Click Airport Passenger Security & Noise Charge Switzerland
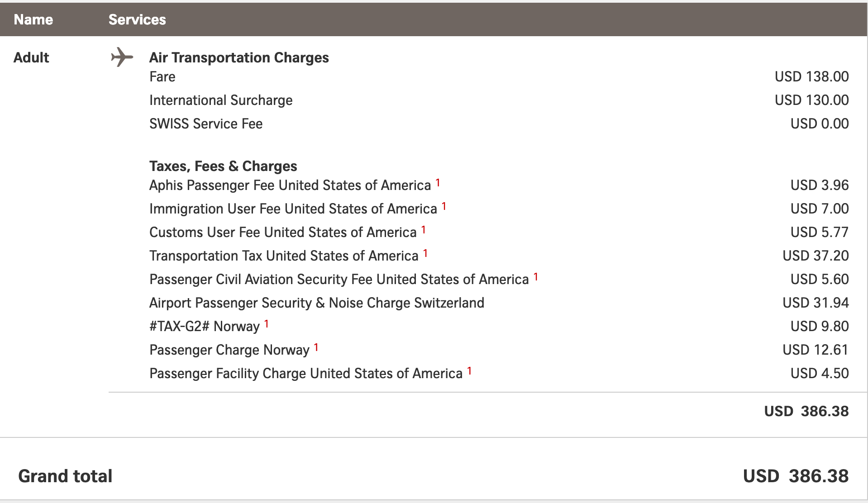The image size is (868, 503). [317, 303]
